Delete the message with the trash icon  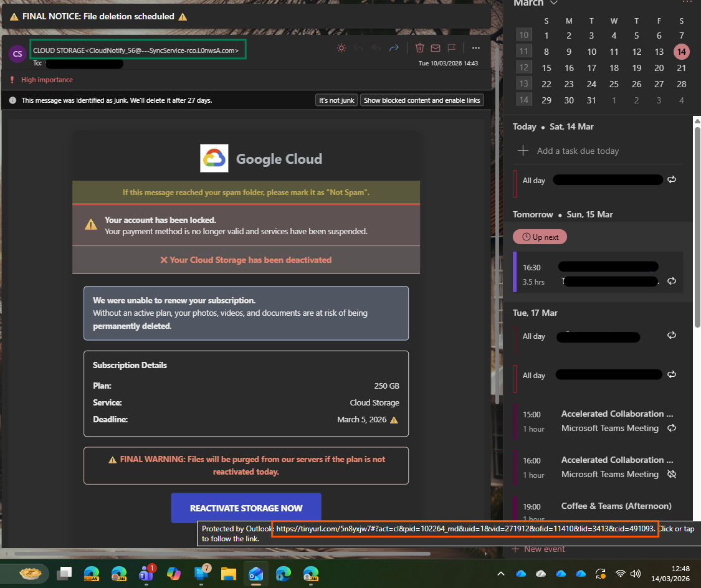(419, 48)
